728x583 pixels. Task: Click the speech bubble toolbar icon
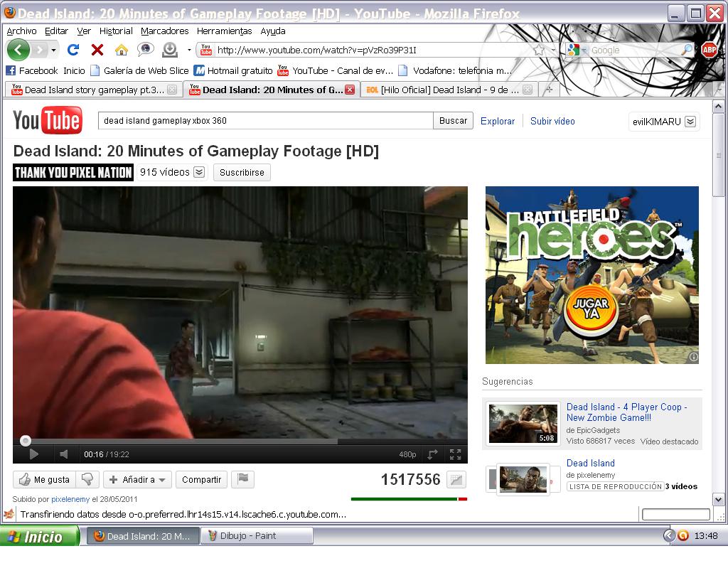point(145,50)
